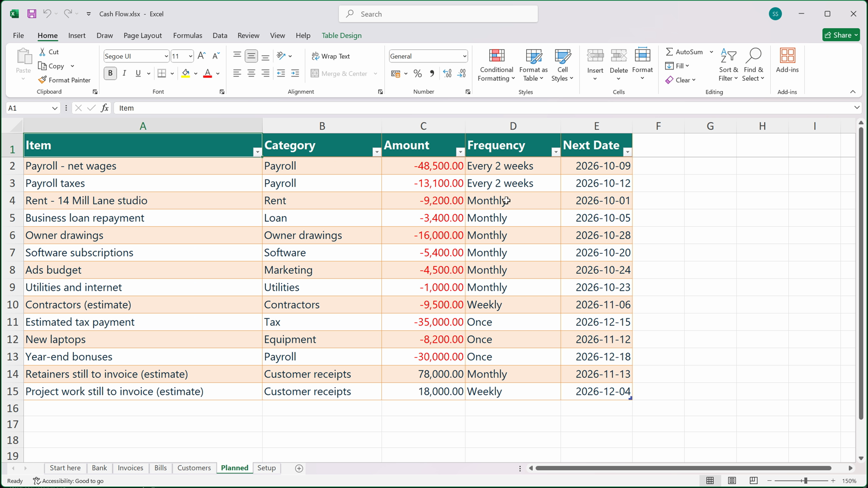Click the Format Painter brush icon

(42, 80)
